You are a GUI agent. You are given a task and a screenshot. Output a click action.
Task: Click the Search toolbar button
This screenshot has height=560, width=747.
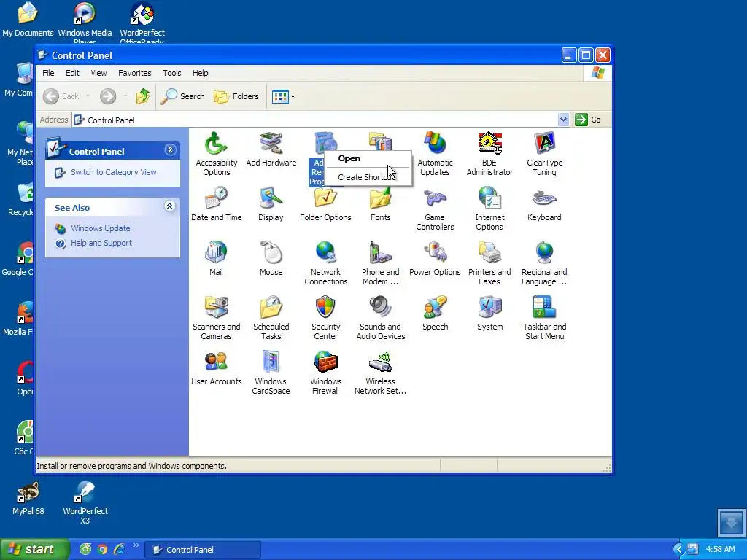[x=183, y=96]
